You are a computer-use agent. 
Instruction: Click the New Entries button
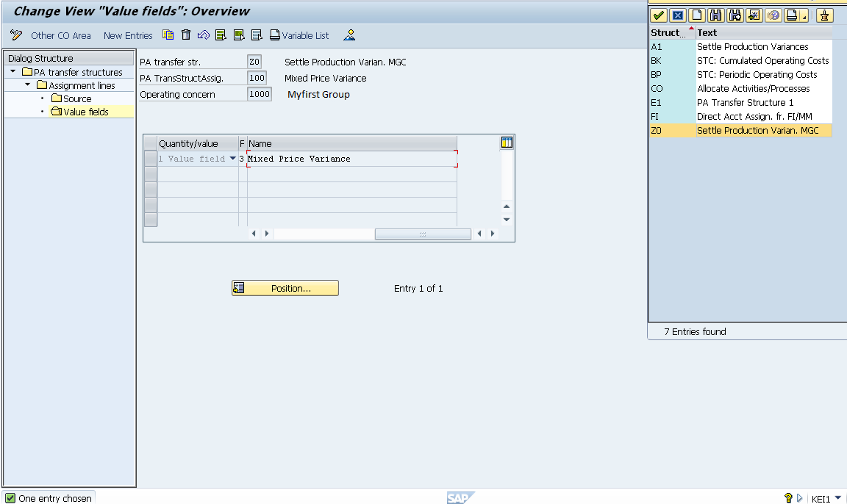(127, 35)
